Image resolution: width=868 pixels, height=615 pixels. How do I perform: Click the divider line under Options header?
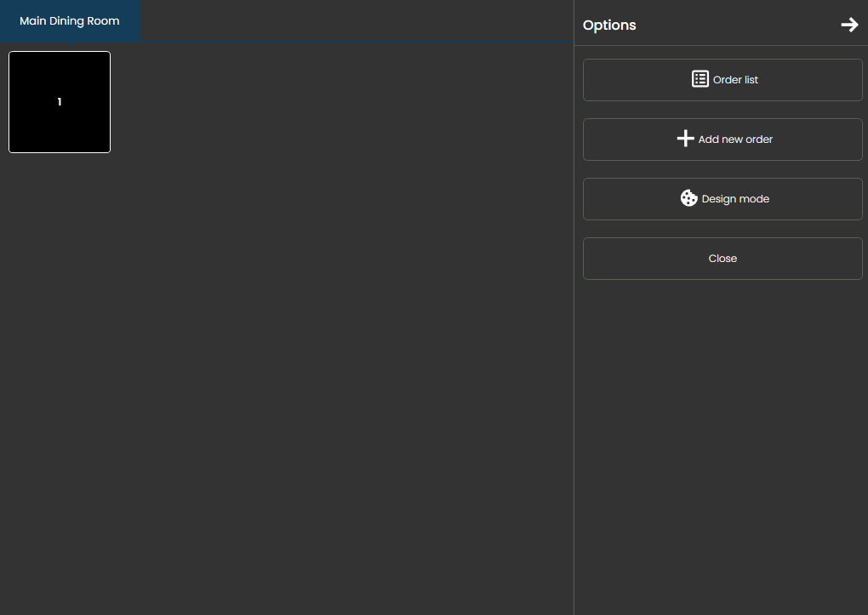(x=722, y=45)
